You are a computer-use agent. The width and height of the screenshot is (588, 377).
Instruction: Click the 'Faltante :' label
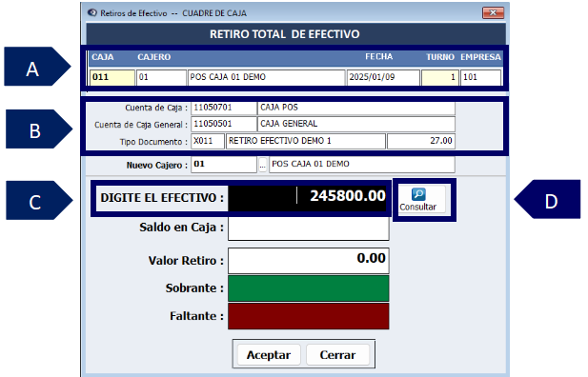[x=197, y=316]
